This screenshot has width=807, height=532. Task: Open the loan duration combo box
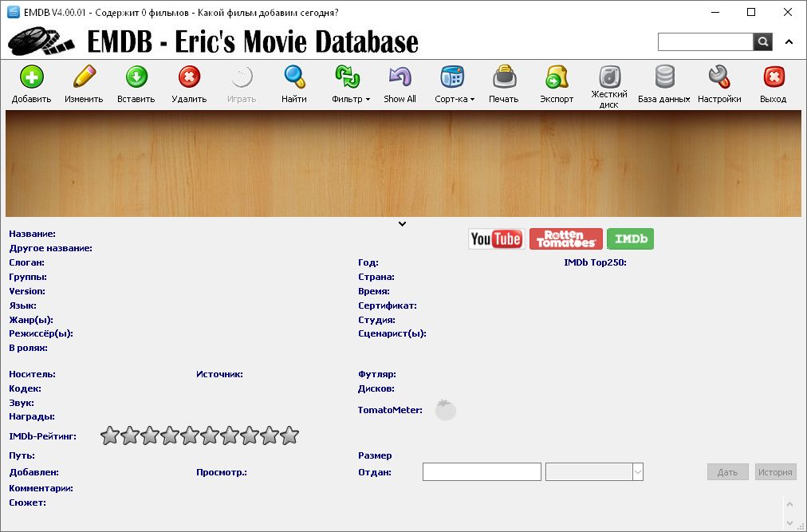pyautogui.click(x=636, y=471)
